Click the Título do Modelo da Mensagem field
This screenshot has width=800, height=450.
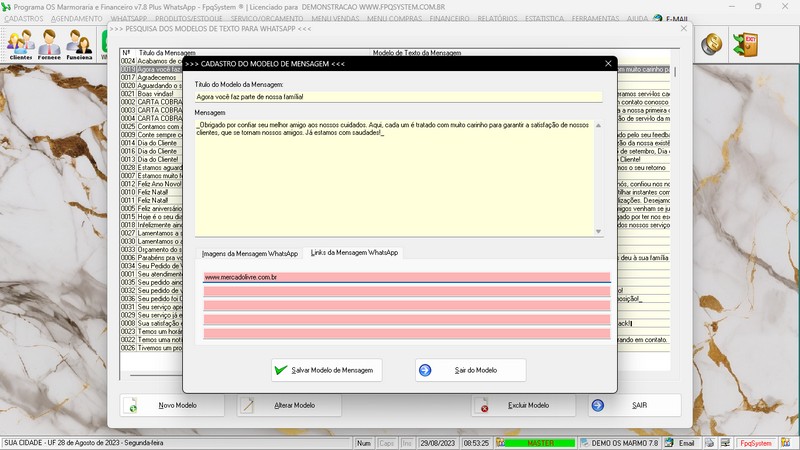click(398, 97)
